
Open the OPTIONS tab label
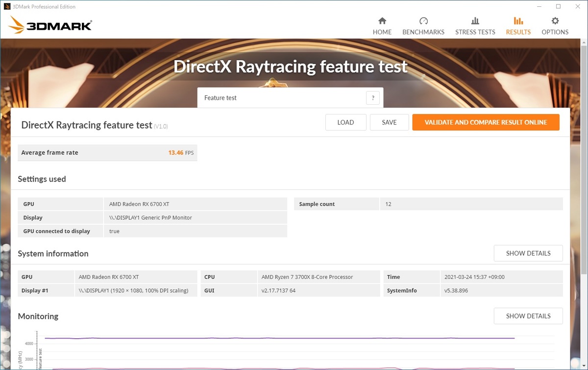tap(555, 32)
